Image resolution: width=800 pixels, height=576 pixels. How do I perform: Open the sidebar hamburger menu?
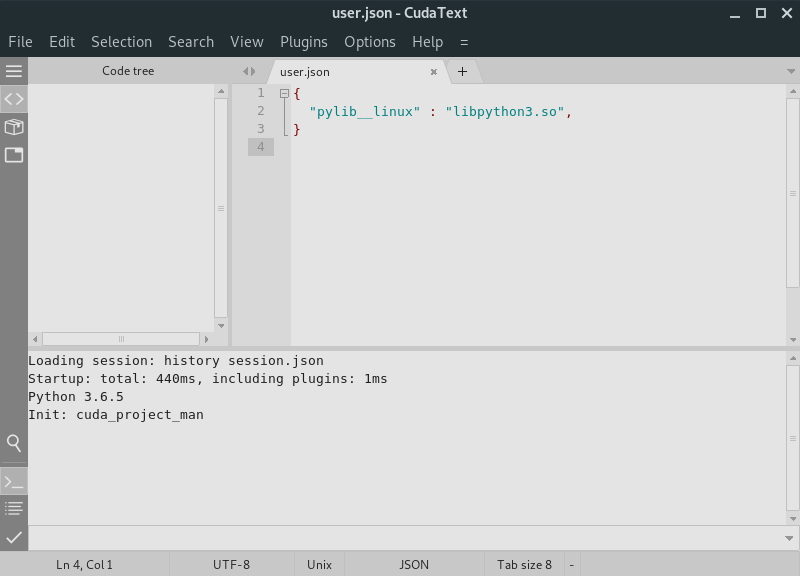pyautogui.click(x=13, y=70)
